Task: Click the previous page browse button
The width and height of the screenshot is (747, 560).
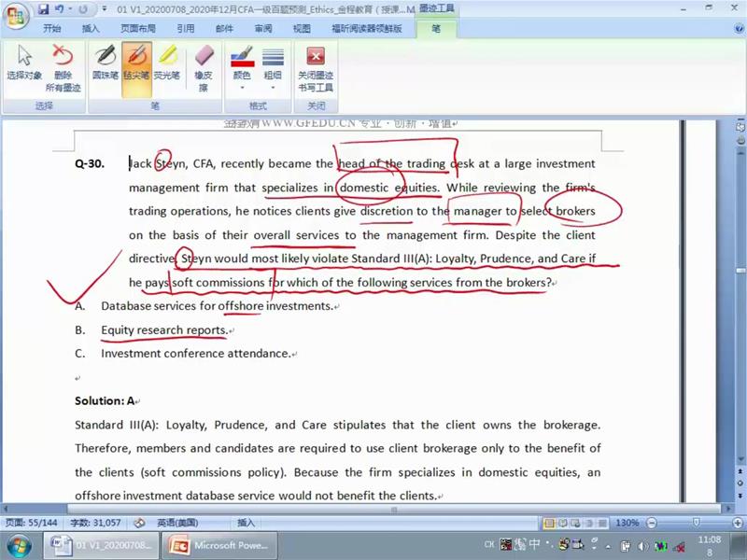Action: (x=740, y=471)
